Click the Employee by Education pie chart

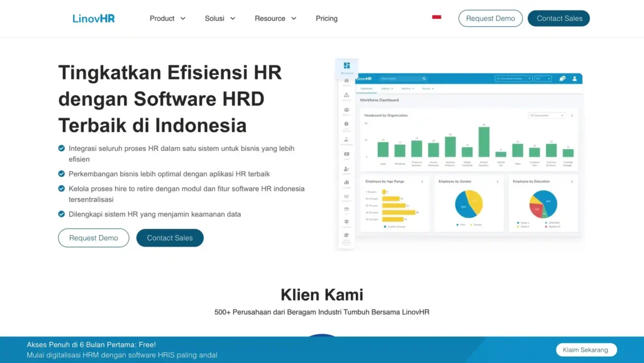pyautogui.click(x=543, y=204)
